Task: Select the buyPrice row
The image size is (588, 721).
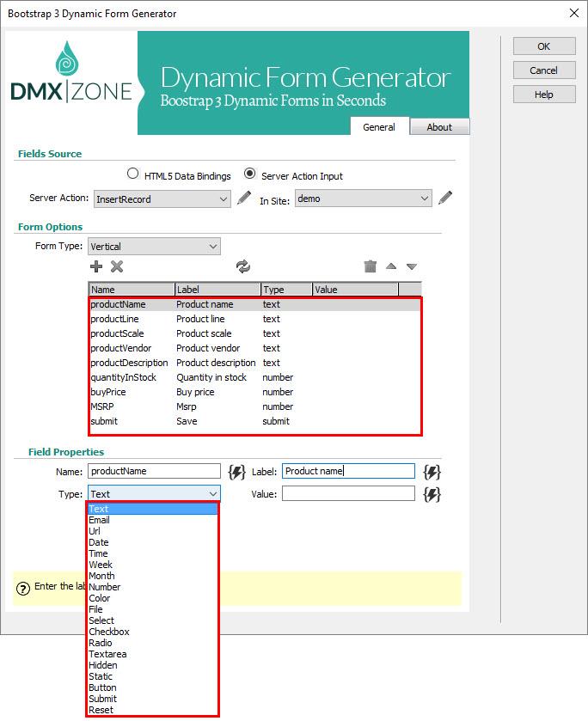Action: click(255, 392)
